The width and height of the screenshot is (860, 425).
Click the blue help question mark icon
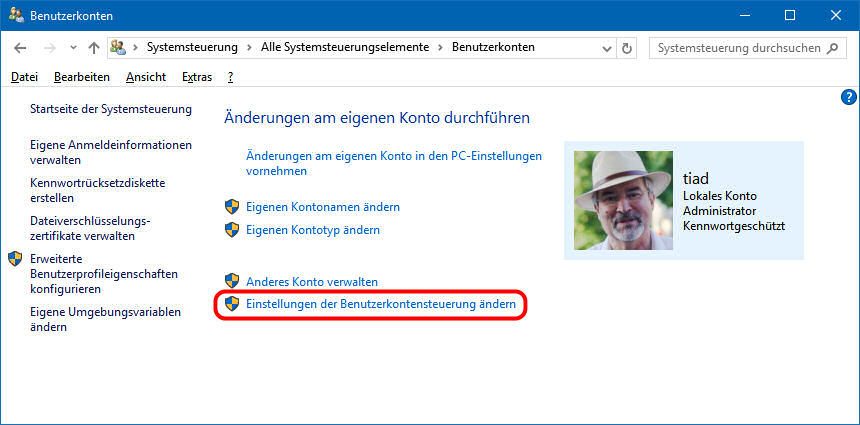pos(849,97)
